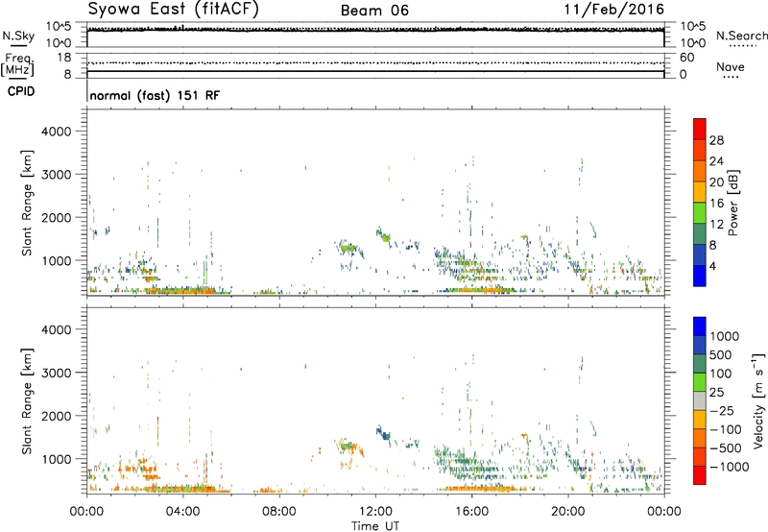Click the "Nave" legend label
The image size is (768, 532).
pos(731,66)
